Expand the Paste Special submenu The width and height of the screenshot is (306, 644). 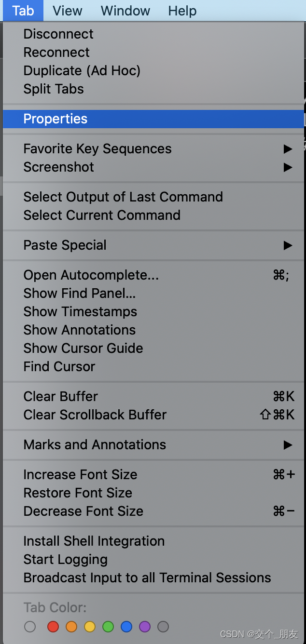point(153,245)
